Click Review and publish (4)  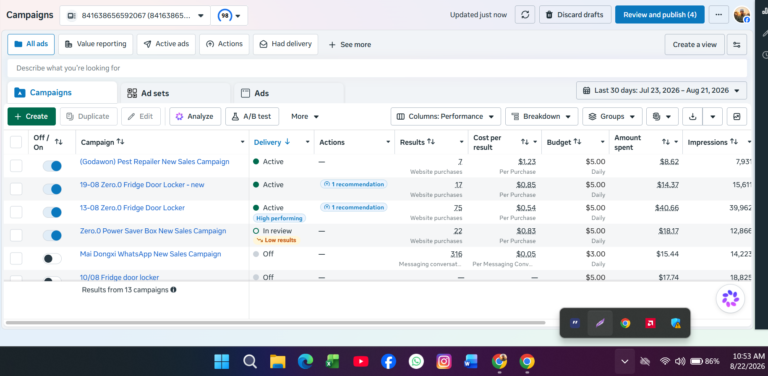660,15
